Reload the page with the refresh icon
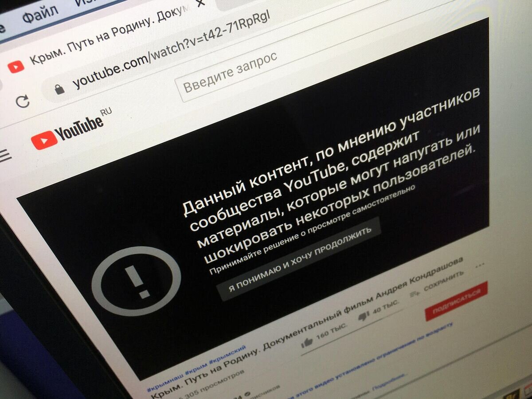 pyautogui.click(x=22, y=102)
